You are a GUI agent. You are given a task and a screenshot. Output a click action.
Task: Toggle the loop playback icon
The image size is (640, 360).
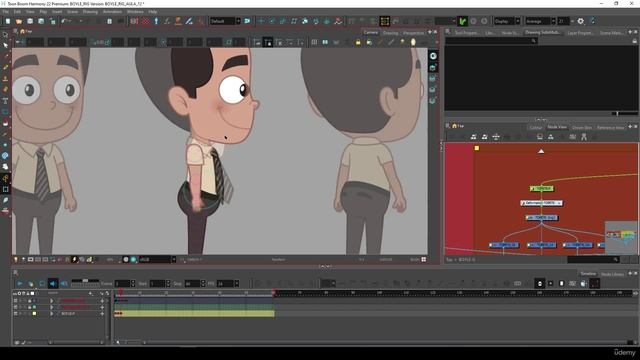click(42, 283)
